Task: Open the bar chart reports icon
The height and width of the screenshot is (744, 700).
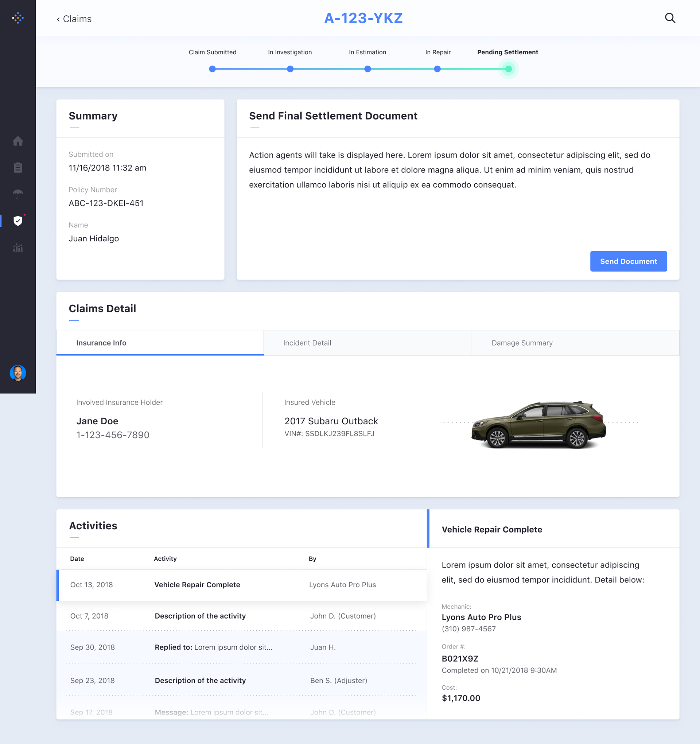Action: click(x=17, y=248)
